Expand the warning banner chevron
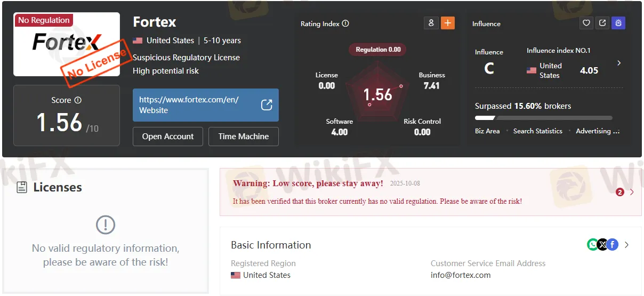644x296 pixels. [632, 192]
